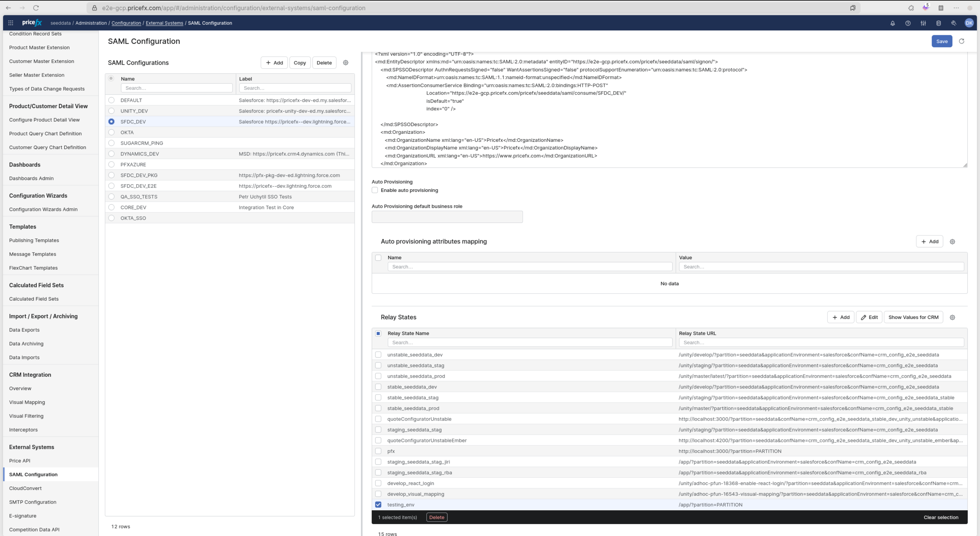Click the database icon in header
Image resolution: width=980 pixels, height=536 pixels.
(x=939, y=23)
